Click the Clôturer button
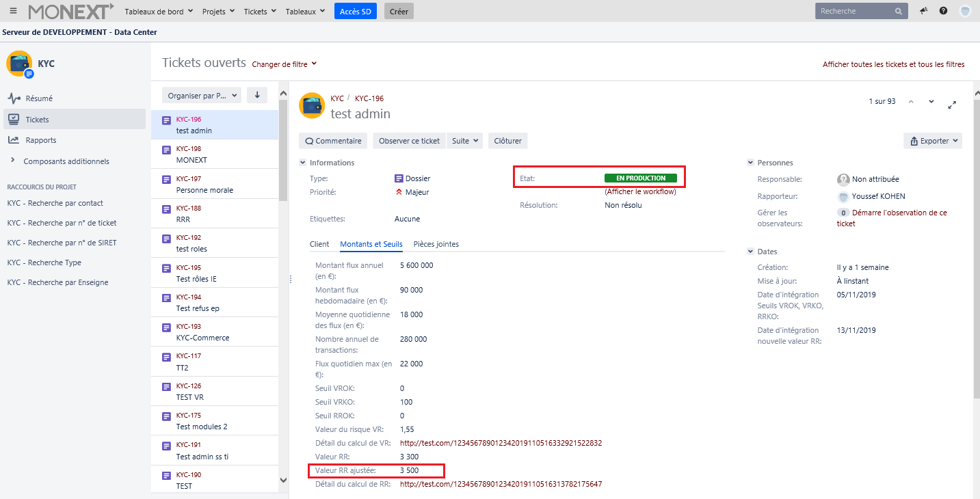The image size is (980, 499). point(507,141)
